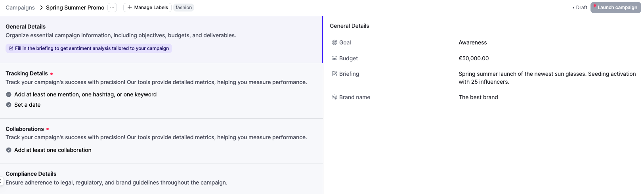The image size is (644, 194).
Task: Toggle the mention, hashtag, or keyword check
Action: coord(9,94)
